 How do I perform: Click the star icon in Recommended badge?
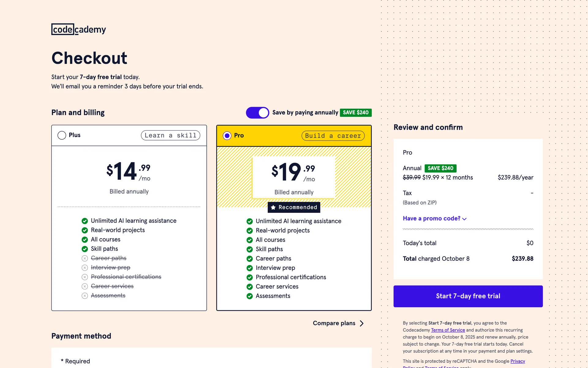(273, 208)
